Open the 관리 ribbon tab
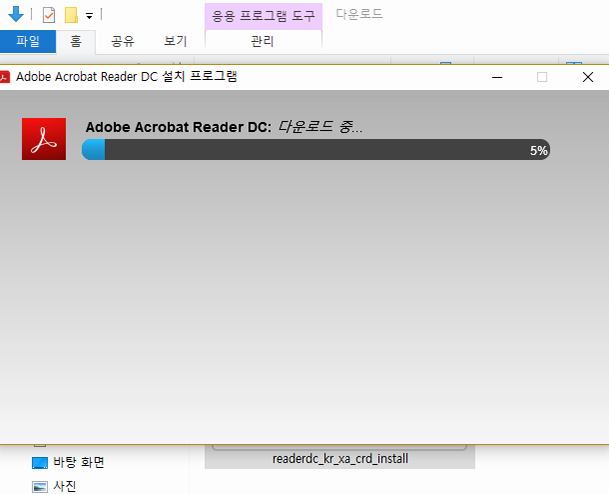609x494 pixels. tap(263, 41)
